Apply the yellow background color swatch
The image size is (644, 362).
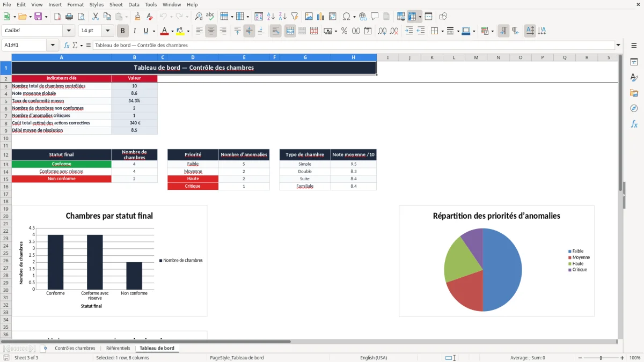point(180,31)
